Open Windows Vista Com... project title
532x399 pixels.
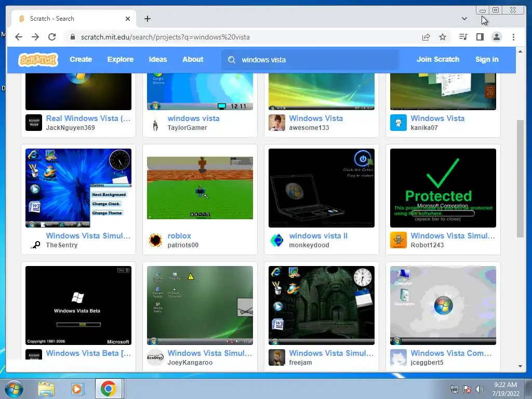pyautogui.click(x=451, y=353)
